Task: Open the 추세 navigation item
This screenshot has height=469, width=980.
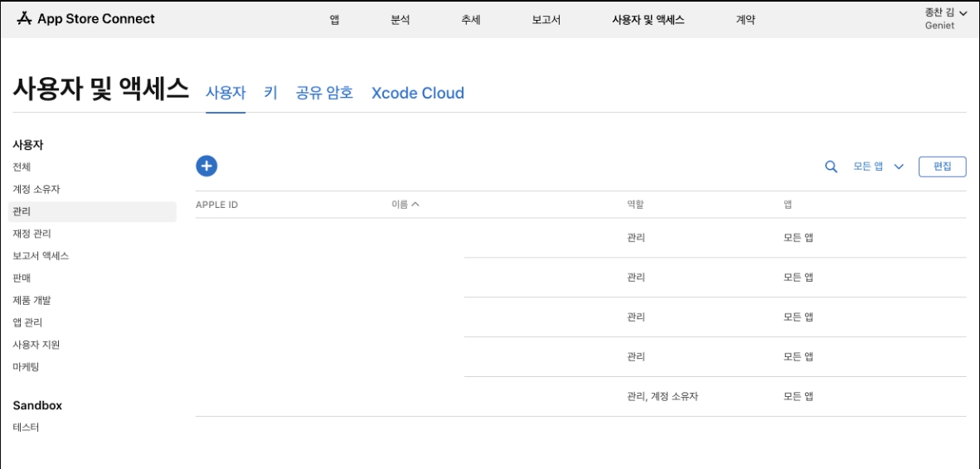Action: (x=471, y=20)
